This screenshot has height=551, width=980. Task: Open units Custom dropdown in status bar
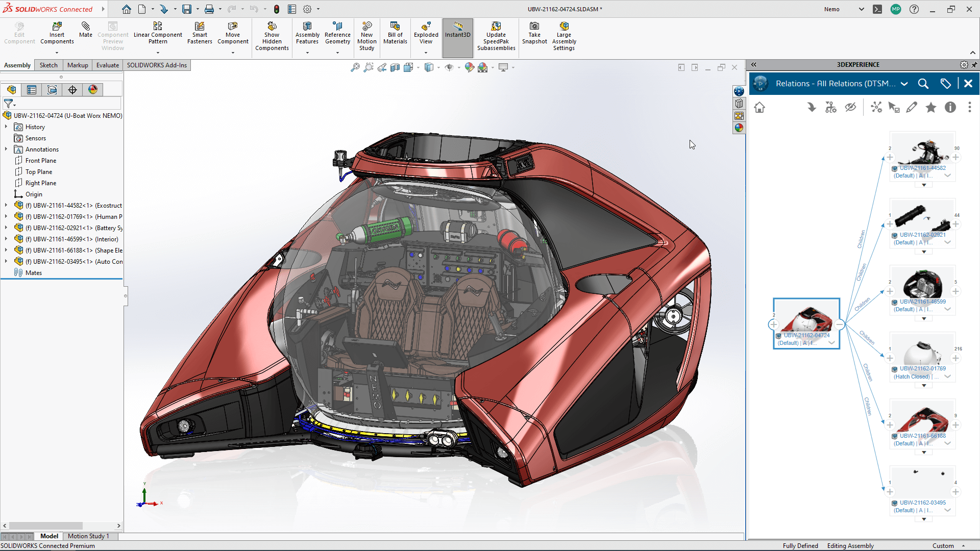(x=963, y=546)
